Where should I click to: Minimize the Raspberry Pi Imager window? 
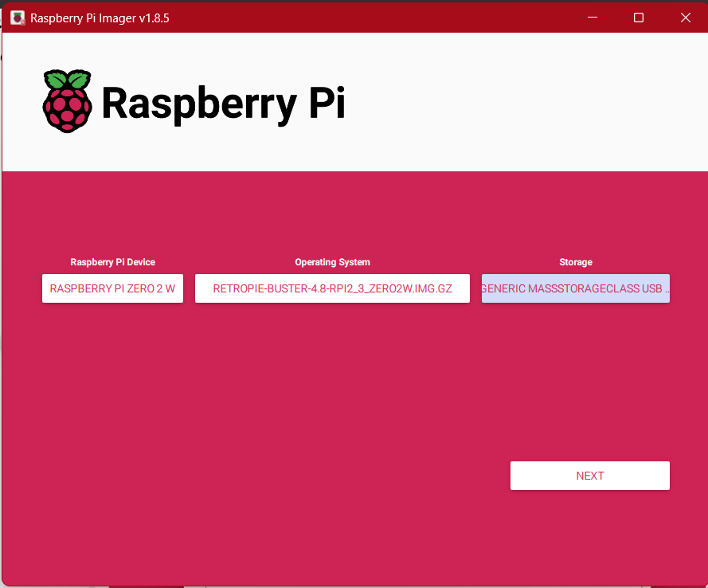(x=592, y=17)
